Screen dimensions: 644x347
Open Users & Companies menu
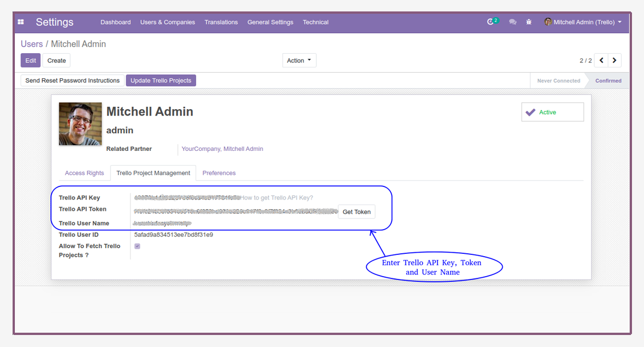168,22
